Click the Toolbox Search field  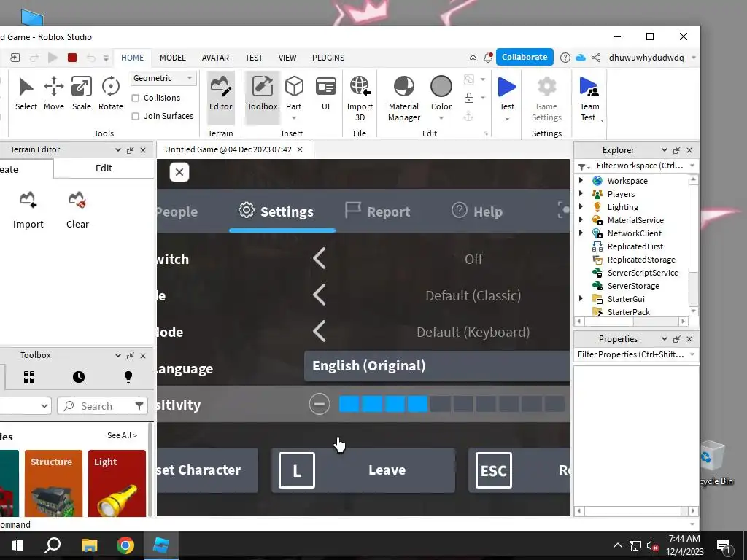point(102,406)
